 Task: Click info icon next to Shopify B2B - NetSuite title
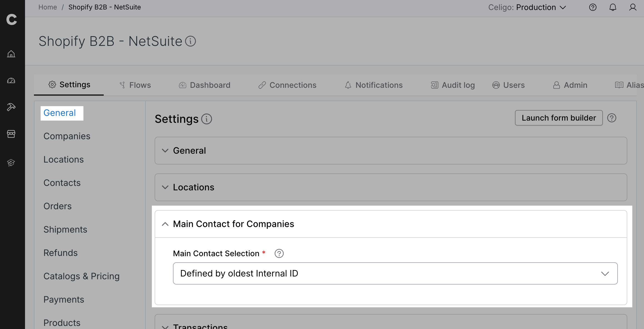point(191,41)
